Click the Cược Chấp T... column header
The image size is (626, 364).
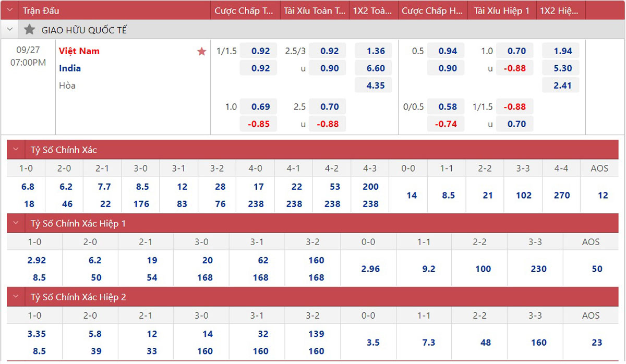(x=244, y=10)
